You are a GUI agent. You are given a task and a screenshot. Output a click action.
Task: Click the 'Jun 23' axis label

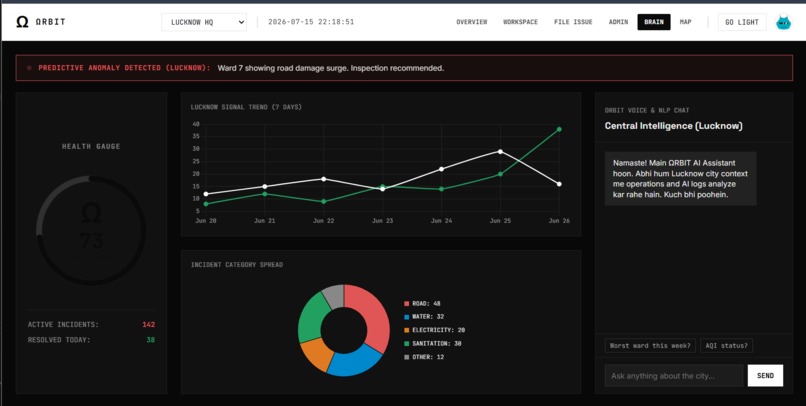pos(382,221)
